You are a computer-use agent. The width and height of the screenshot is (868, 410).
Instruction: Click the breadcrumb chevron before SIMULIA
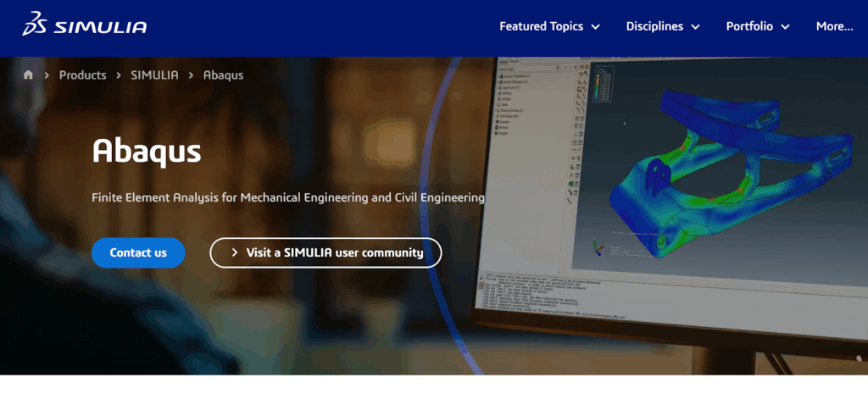[x=119, y=75]
